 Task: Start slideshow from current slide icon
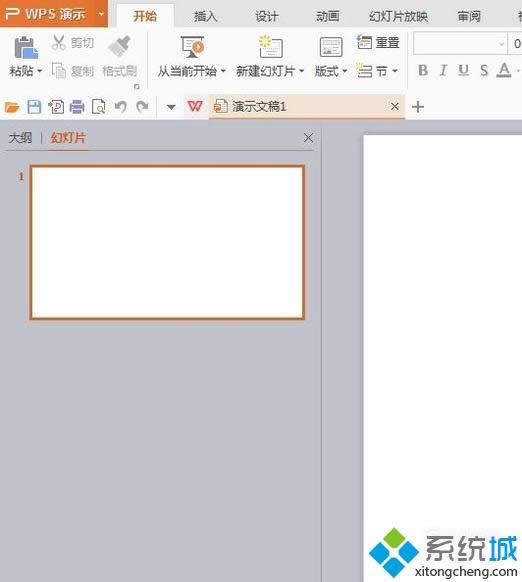pyautogui.click(x=192, y=47)
